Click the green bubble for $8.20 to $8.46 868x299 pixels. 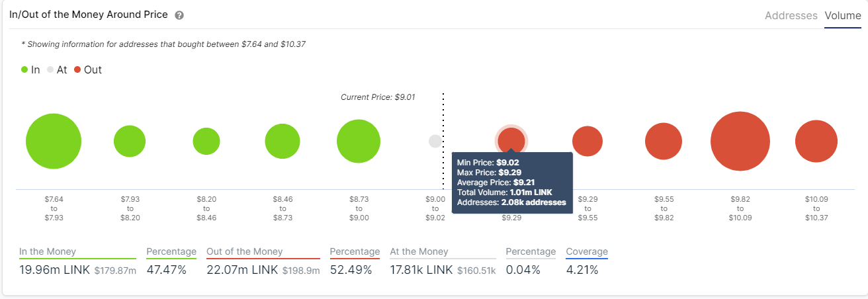click(x=206, y=141)
